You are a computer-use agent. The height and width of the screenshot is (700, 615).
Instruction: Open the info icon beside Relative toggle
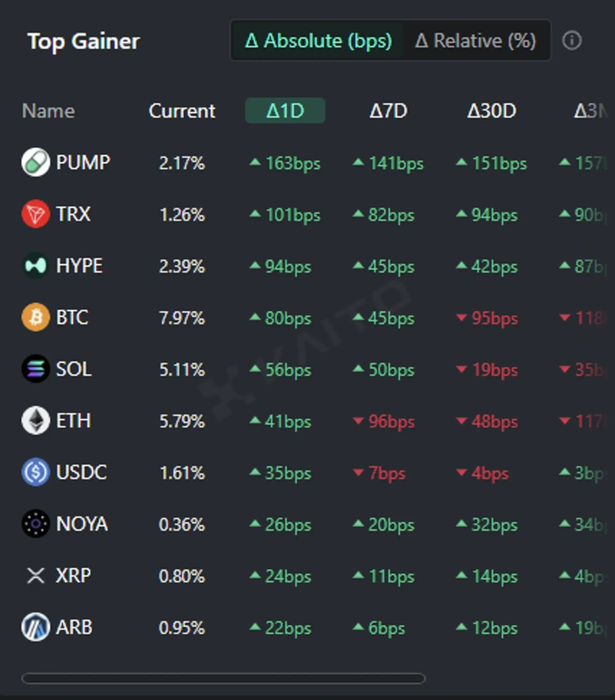(x=572, y=41)
